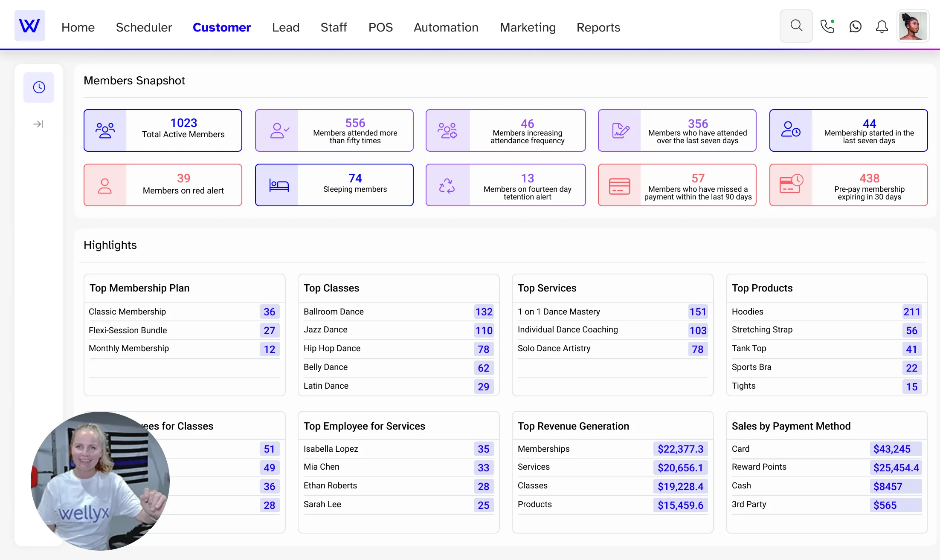Expand sidebar with arrow icon
Viewport: 940px width, 560px height.
click(38, 124)
